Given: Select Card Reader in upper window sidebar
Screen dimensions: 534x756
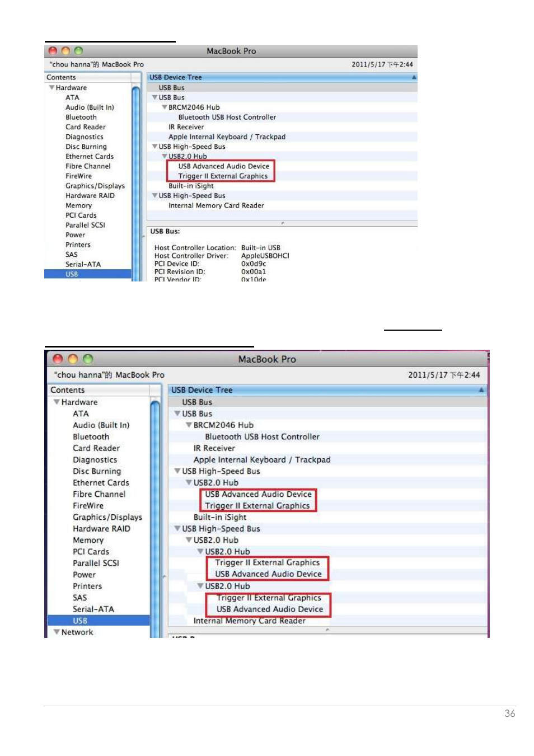Looking at the screenshot, I should [86, 127].
